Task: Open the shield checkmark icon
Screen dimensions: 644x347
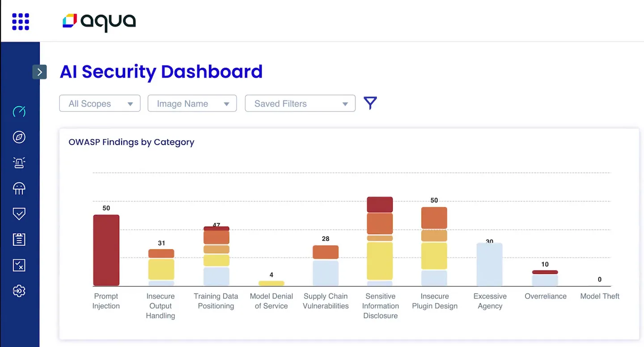Action: (x=19, y=214)
